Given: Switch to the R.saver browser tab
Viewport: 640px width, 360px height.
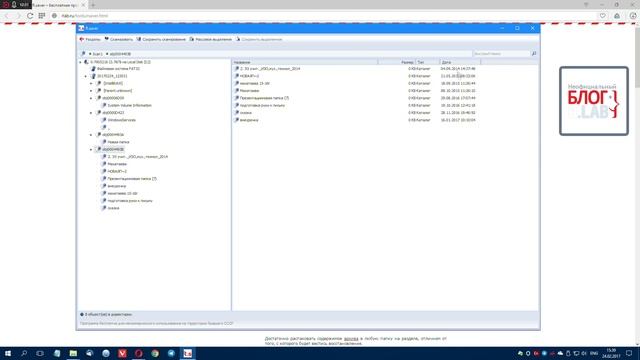Looking at the screenshot, I should click(x=57, y=5).
